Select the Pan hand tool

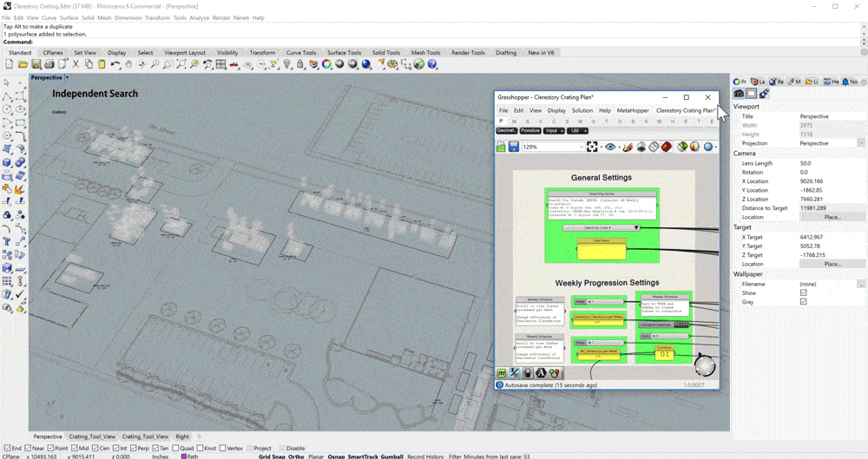pos(128,64)
